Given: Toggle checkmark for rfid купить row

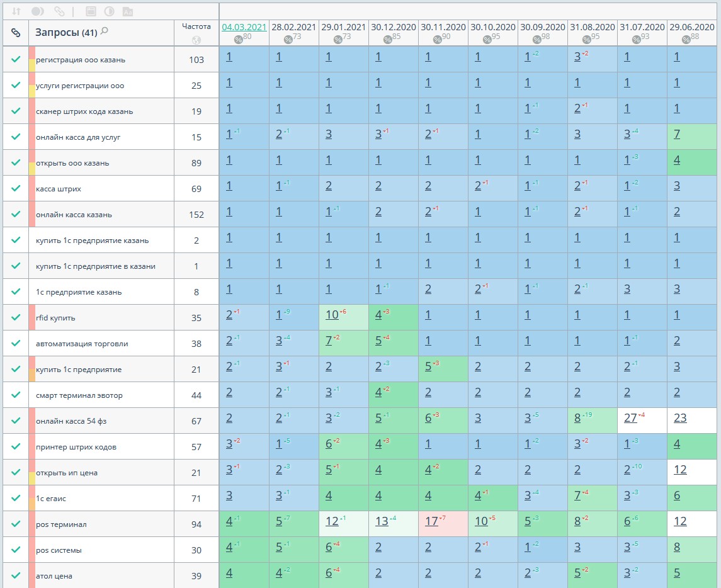Looking at the screenshot, I should pos(16,318).
